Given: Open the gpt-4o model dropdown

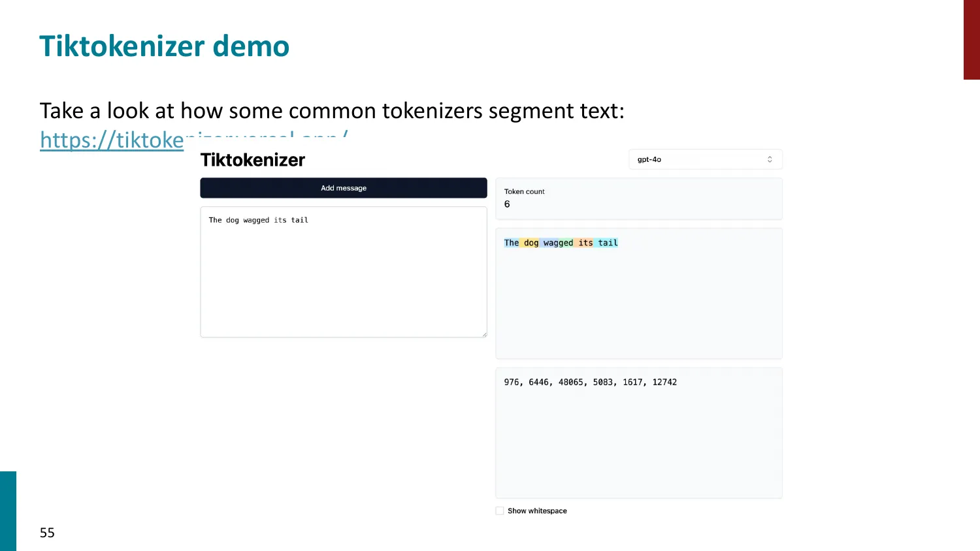Looking at the screenshot, I should coord(705,159).
